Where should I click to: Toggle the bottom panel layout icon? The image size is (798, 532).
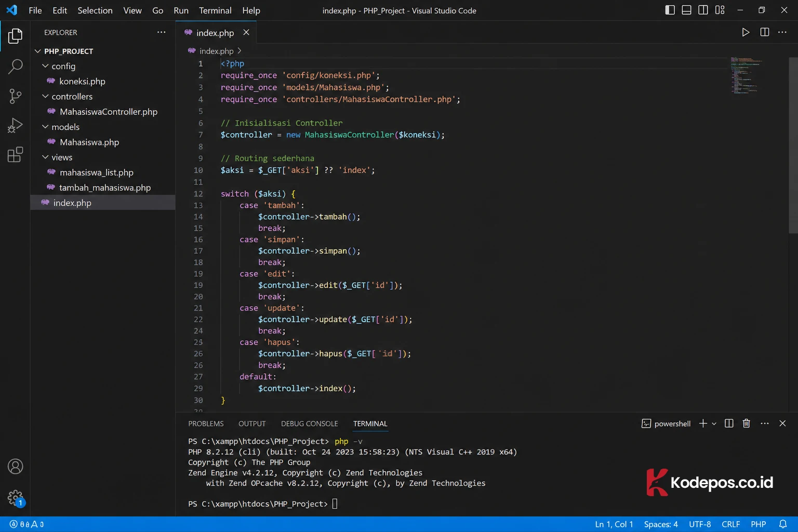(686, 10)
